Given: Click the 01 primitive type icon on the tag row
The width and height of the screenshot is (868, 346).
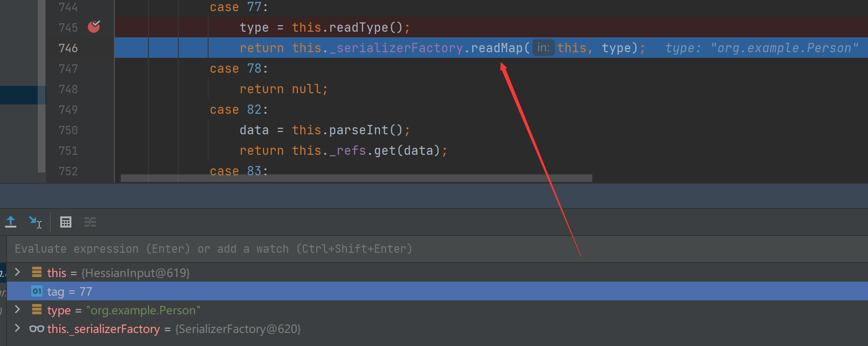Looking at the screenshot, I should (36, 291).
